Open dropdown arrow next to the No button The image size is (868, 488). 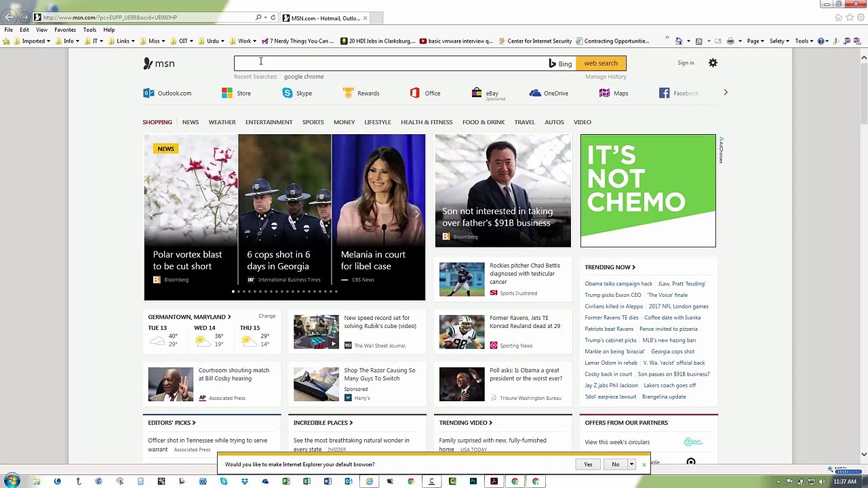click(x=631, y=464)
